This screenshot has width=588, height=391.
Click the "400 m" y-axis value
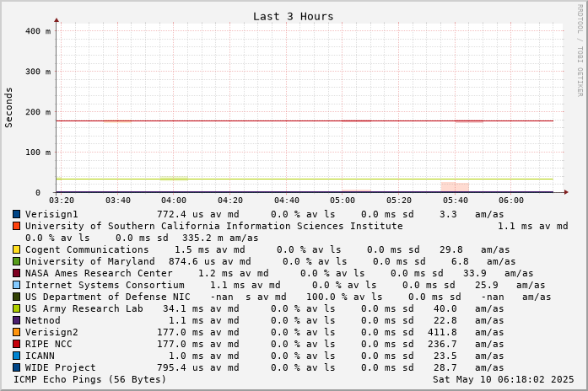pos(38,31)
